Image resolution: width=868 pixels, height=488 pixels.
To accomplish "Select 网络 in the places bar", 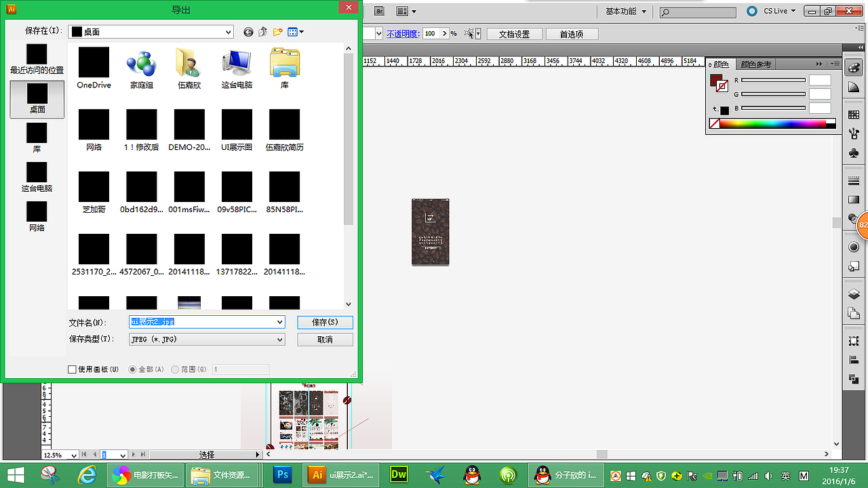I will 37,217.
